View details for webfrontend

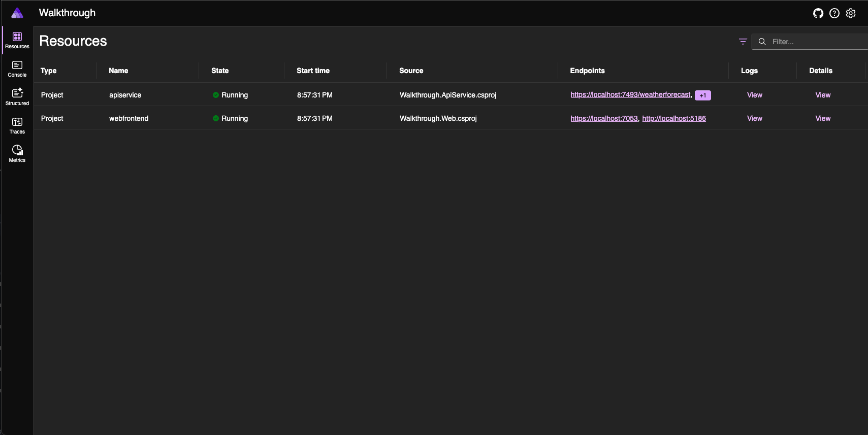coord(823,118)
